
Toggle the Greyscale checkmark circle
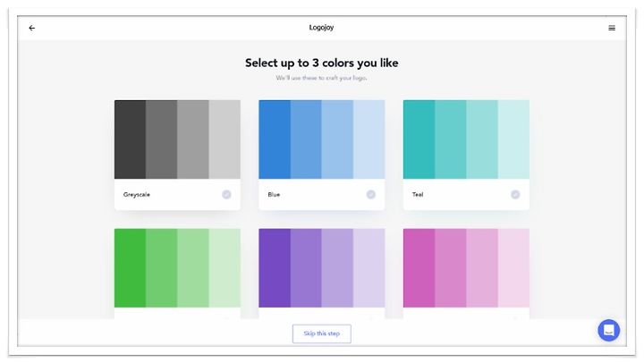click(226, 195)
